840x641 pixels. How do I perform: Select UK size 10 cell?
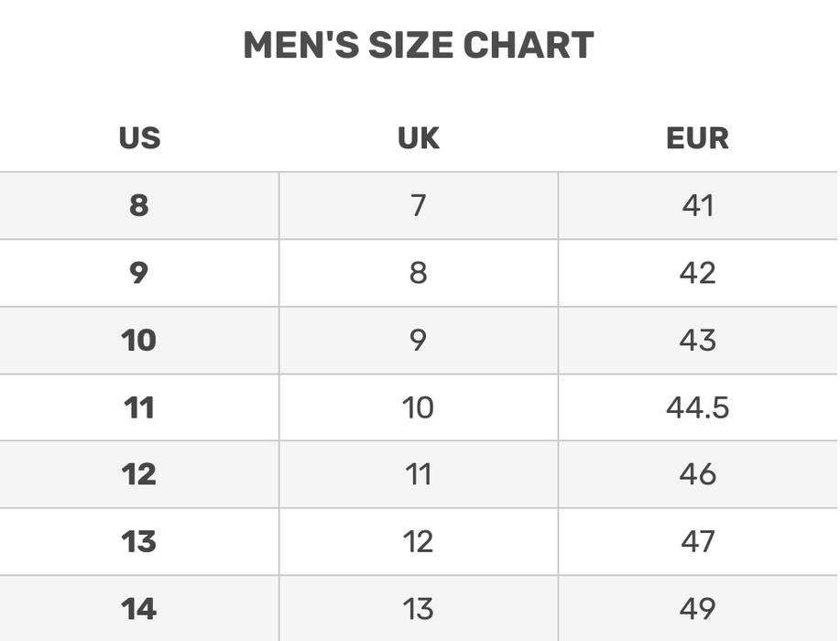(x=419, y=407)
